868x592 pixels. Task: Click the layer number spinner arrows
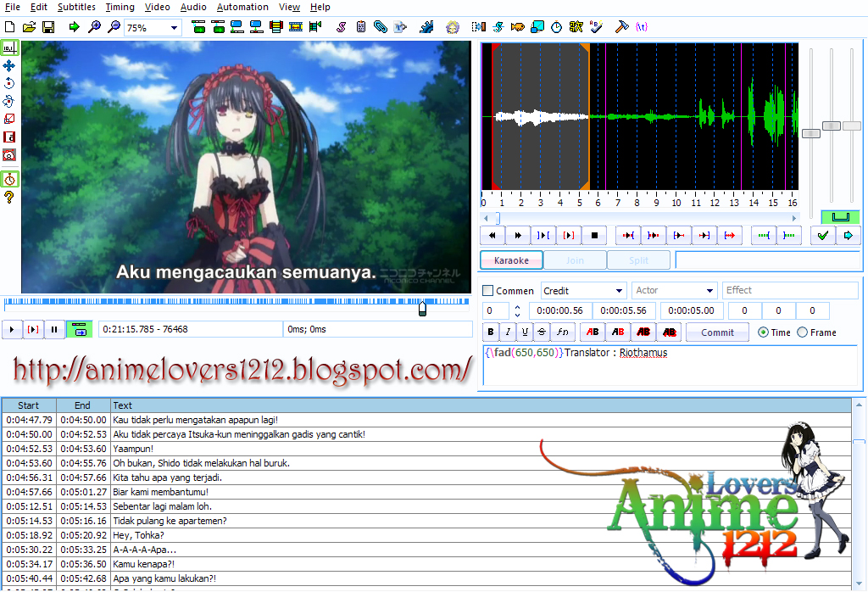tap(517, 310)
